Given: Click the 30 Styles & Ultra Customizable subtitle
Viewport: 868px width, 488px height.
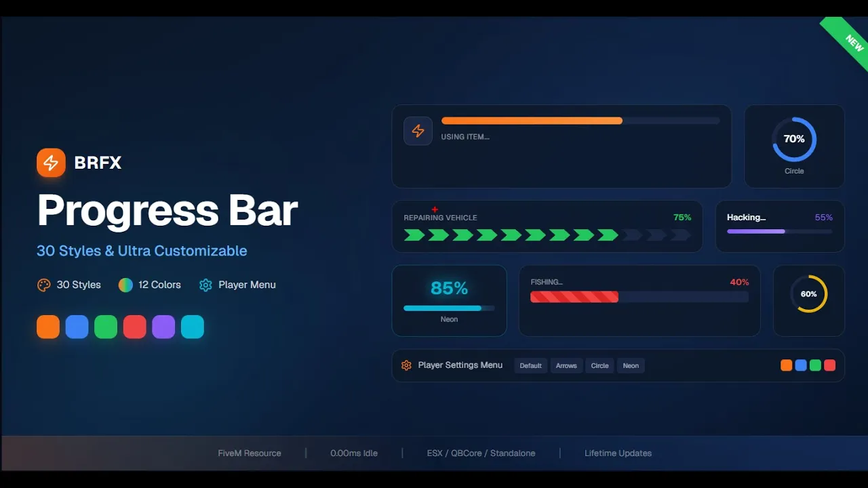Looking at the screenshot, I should click(x=142, y=251).
